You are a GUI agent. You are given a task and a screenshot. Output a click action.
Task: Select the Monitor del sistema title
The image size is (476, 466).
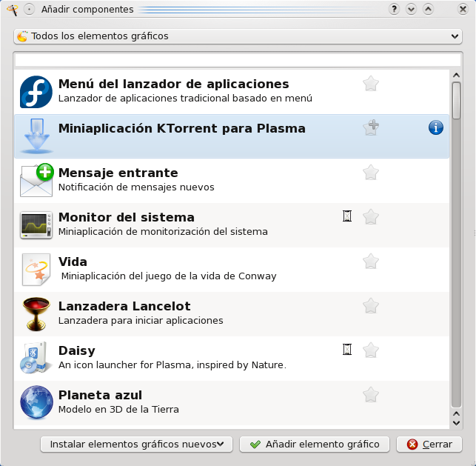(x=127, y=217)
